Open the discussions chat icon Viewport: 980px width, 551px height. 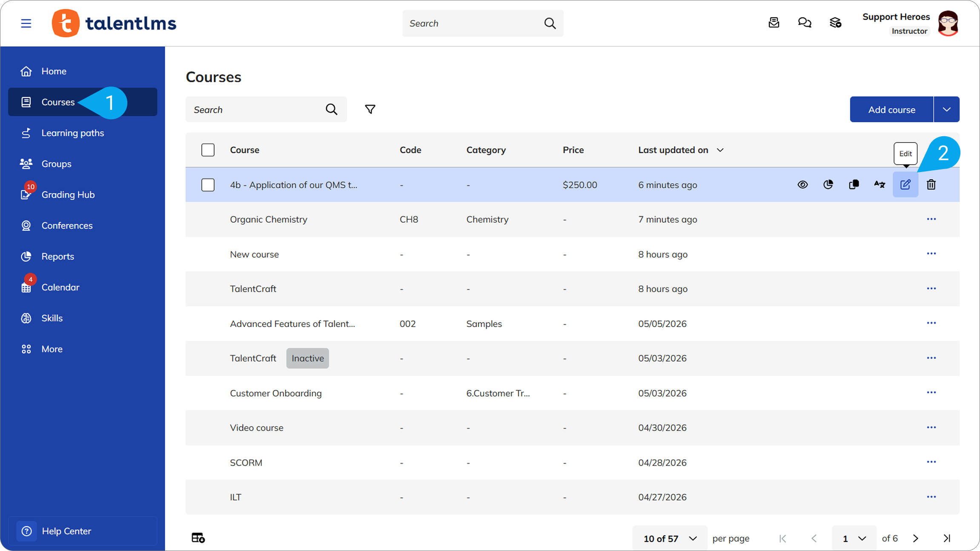coord(805,23)
